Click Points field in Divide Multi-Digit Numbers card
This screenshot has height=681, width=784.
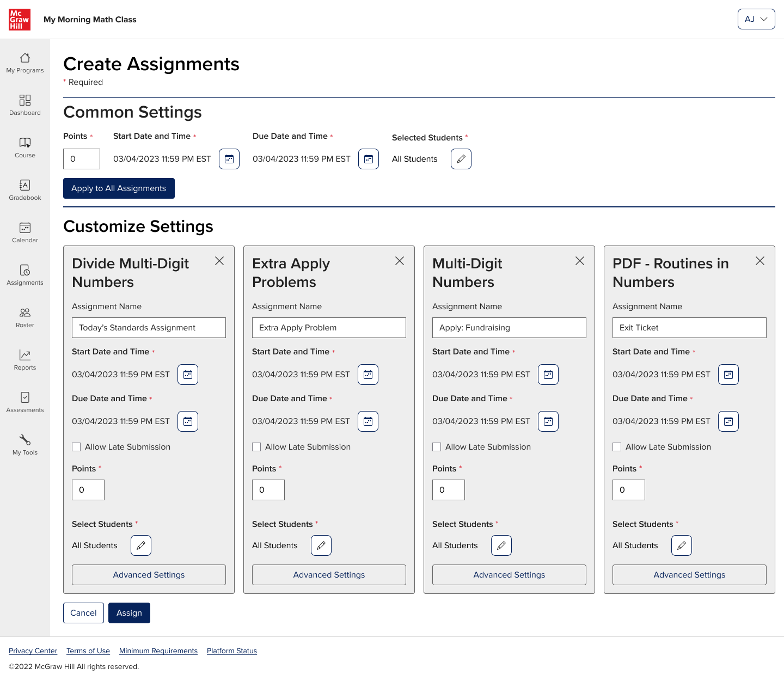tap(88, 490)
